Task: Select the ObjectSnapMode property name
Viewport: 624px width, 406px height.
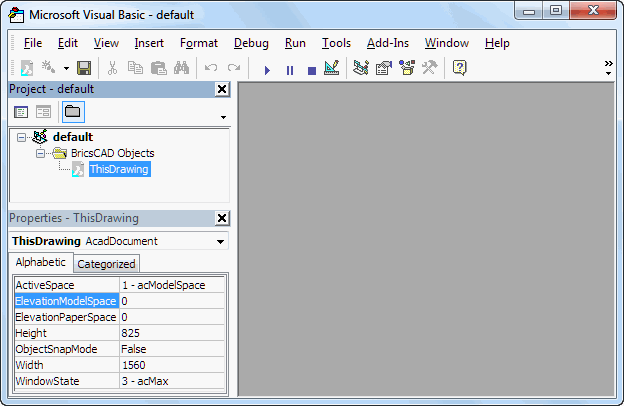Action: click(66, 349)
